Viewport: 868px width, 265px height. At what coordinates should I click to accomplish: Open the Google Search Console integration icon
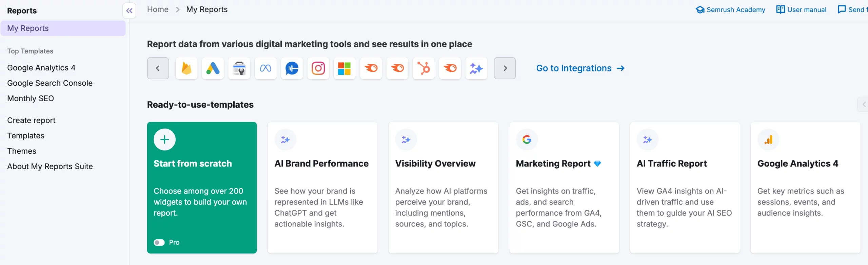[x=239, y=68]
